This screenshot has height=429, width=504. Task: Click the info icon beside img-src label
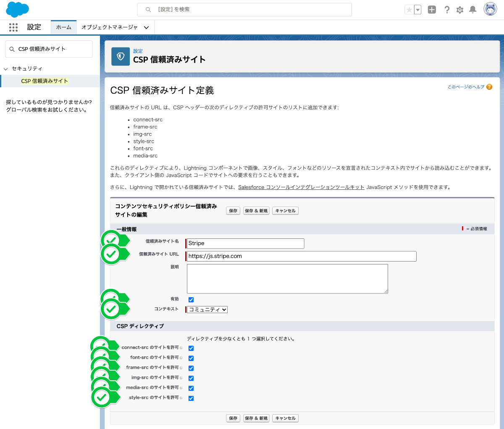(181, 378)
